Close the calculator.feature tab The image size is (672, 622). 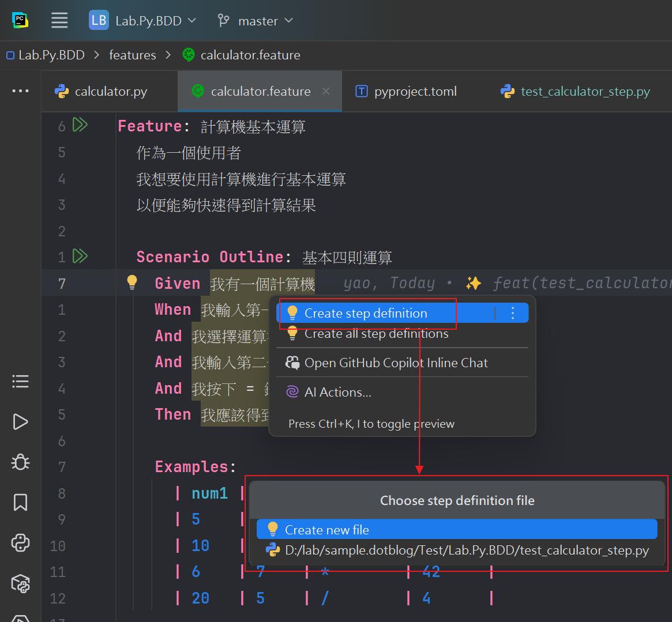[326, 91]
